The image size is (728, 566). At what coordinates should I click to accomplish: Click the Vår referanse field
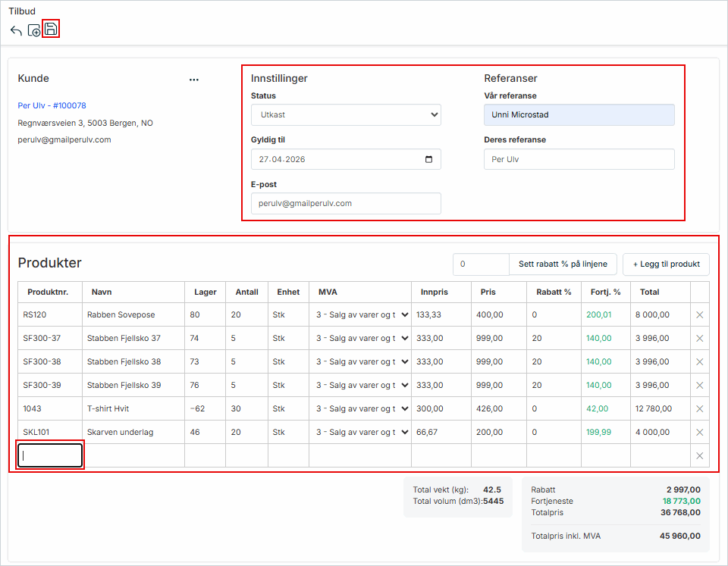click(579, 115)
